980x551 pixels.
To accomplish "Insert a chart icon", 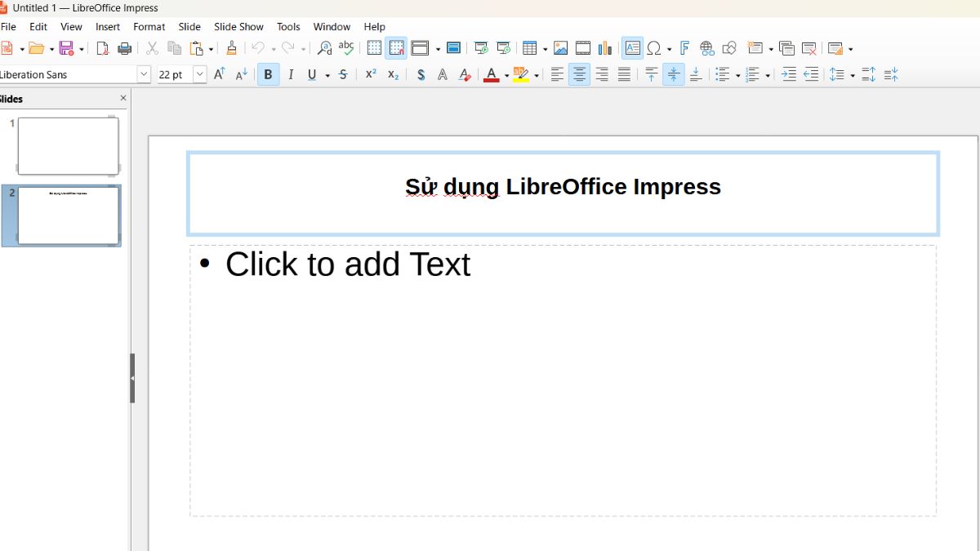I will [605, 48].
